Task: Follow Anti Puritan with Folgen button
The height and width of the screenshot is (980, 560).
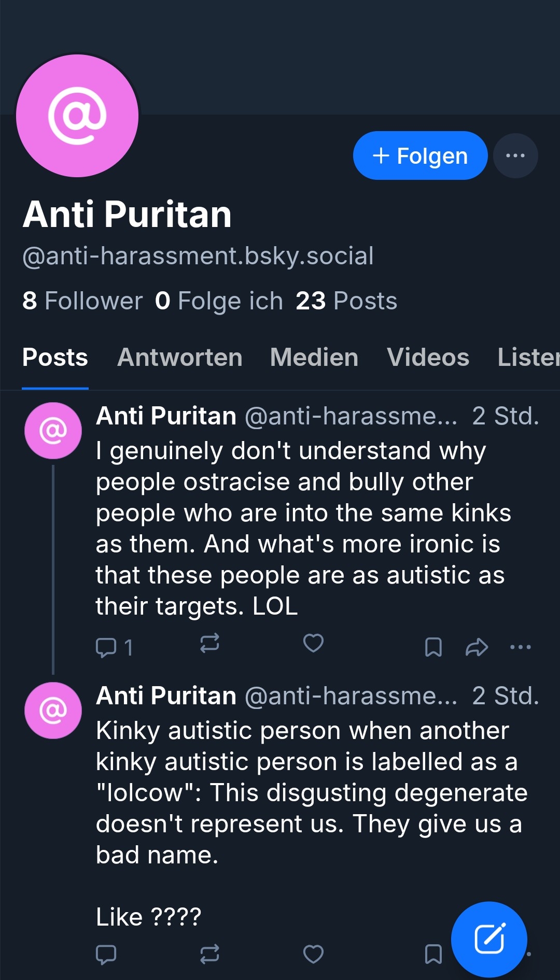Action: click(420, 155)
